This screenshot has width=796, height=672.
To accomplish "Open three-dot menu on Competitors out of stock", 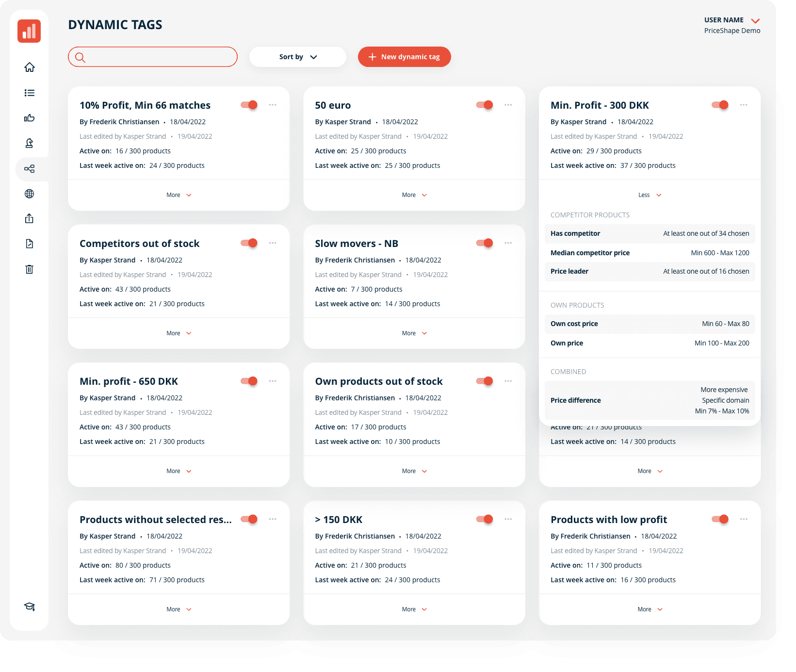I will tap(273, 243).
